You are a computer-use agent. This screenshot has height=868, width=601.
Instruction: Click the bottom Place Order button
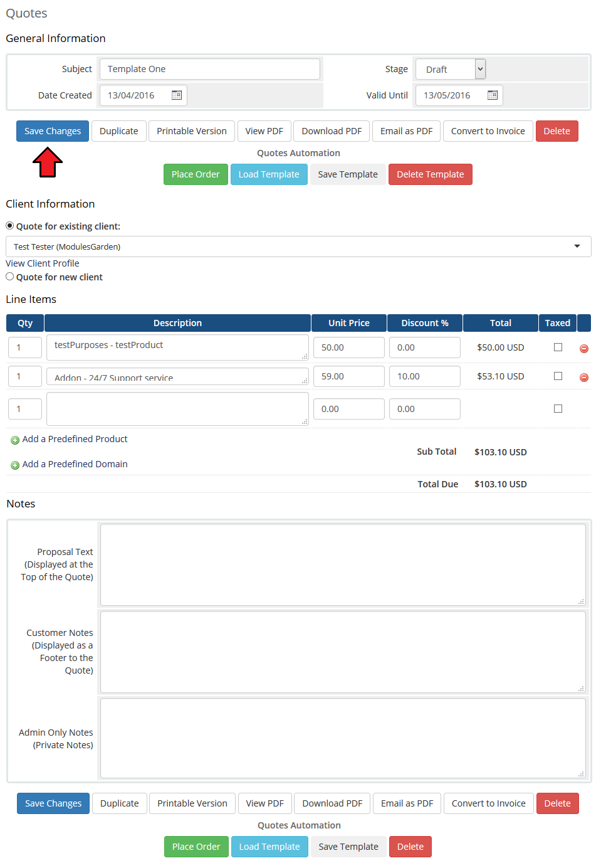(x=196, y=847)
